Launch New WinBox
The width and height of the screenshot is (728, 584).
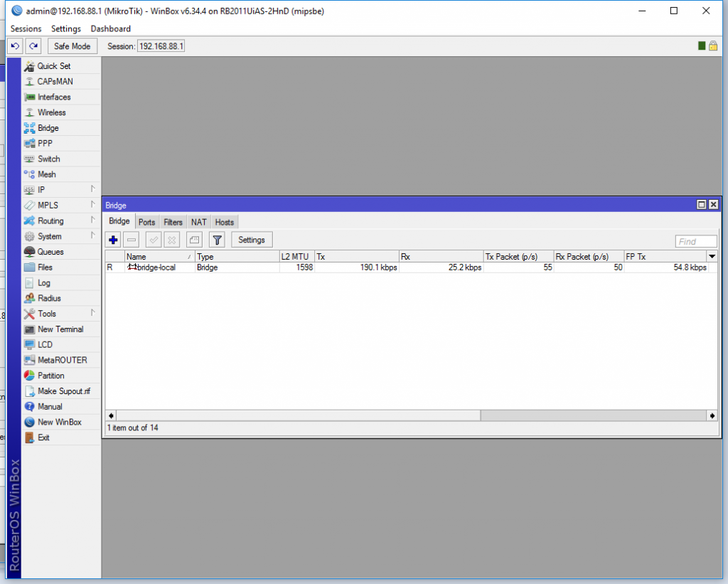tap(61, 422)
